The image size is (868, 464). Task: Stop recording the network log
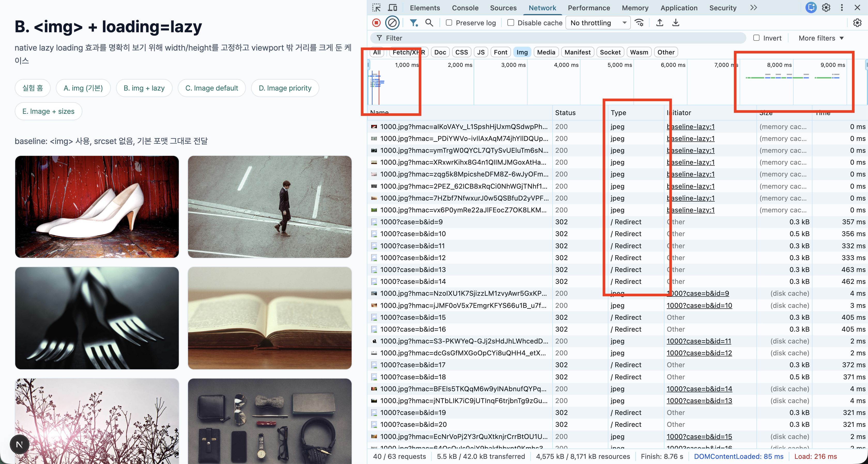click(376, 22)
